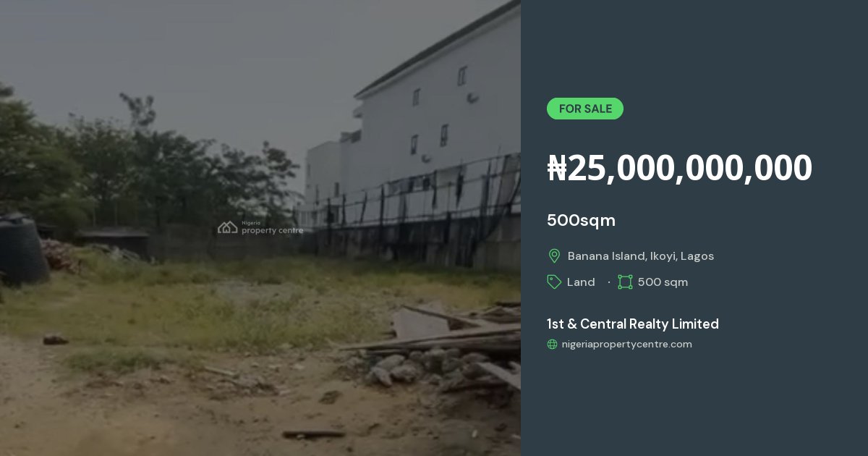The height and width of the screenshot is (456, 868).
Task: Click the 500sqm listing title
Action: click(x=582, y=221)
